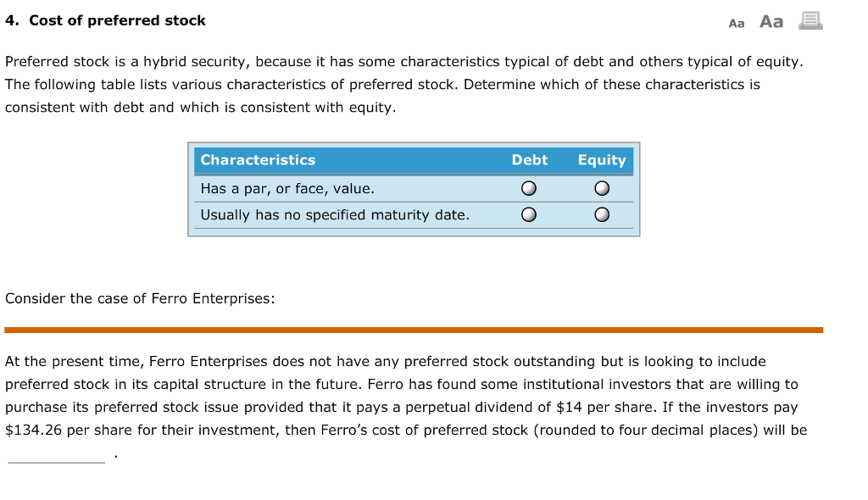Click the small Aa decrease font size icon
868x500 pixels.
736,23
